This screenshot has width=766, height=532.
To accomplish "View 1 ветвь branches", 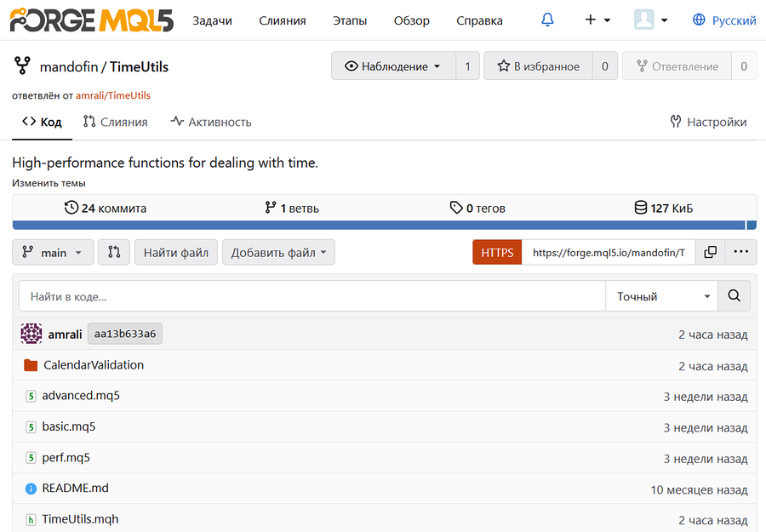I will (292, 208).
